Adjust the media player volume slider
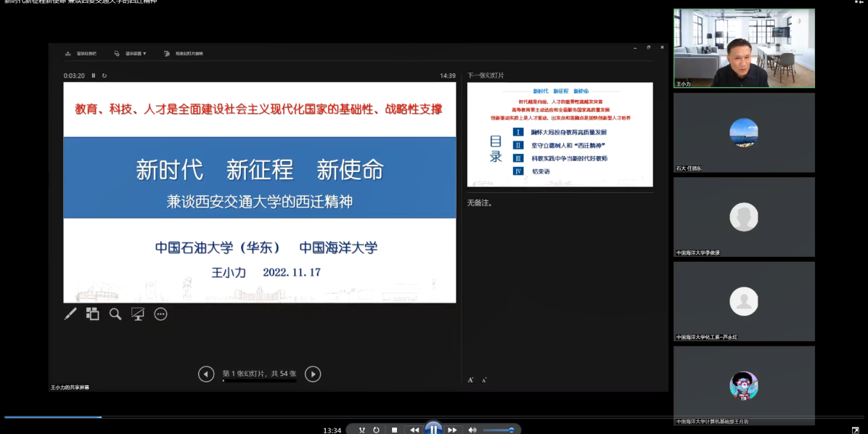 pyautogui.click(x=499, y=430)
